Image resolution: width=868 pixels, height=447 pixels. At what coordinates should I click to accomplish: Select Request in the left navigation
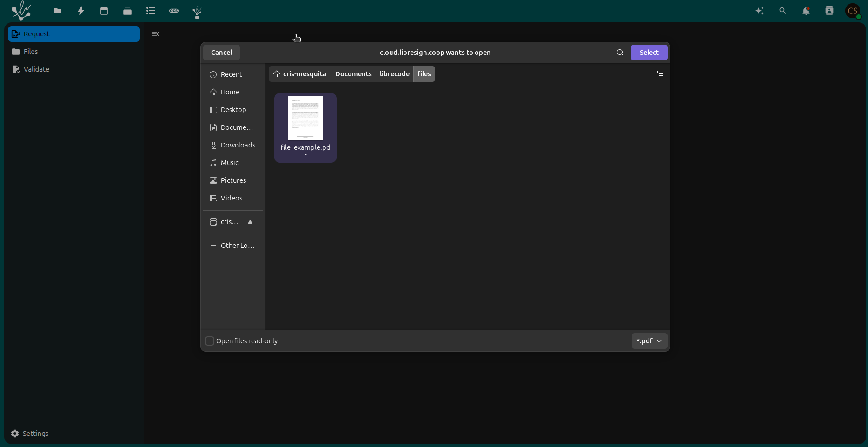74,34
